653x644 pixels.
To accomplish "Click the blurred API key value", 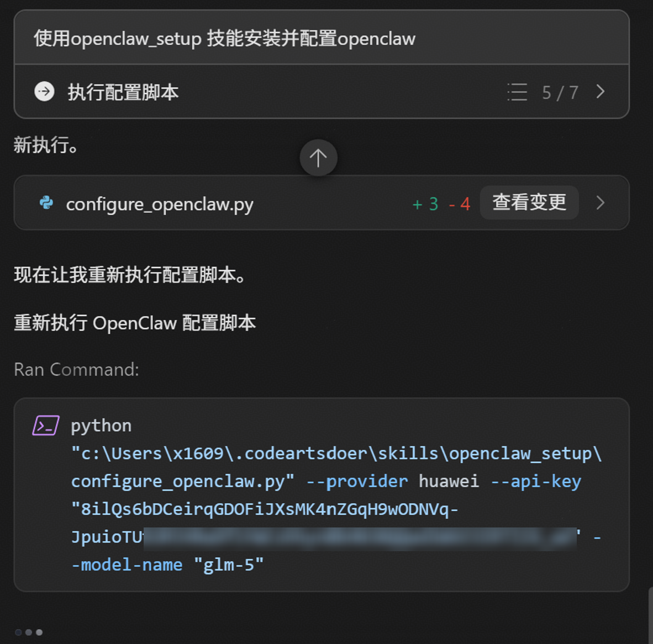I will point(359,538).
